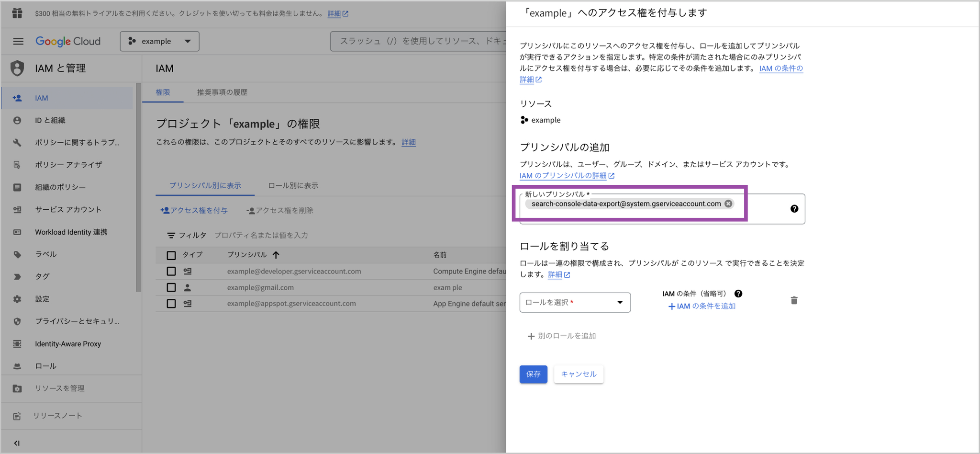Click the filter icon next to フィルタ
Image resolution: width=980 pixels, height=454 pixels.
[x=171, y=235]
